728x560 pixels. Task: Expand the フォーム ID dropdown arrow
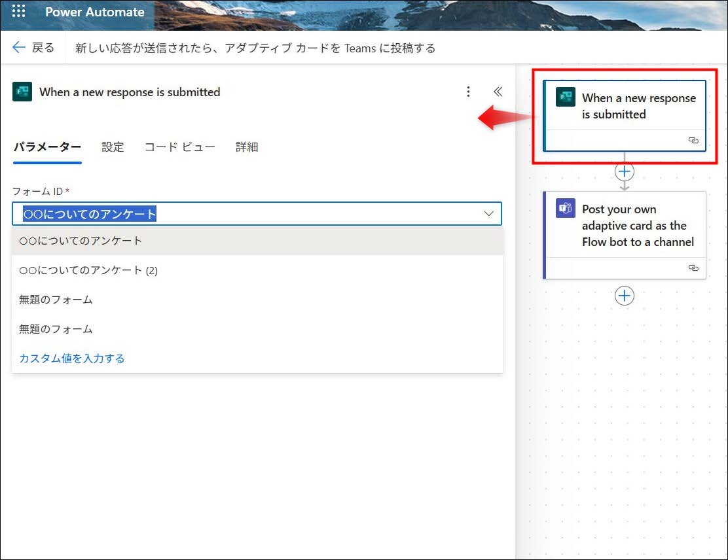pos(488,213)
